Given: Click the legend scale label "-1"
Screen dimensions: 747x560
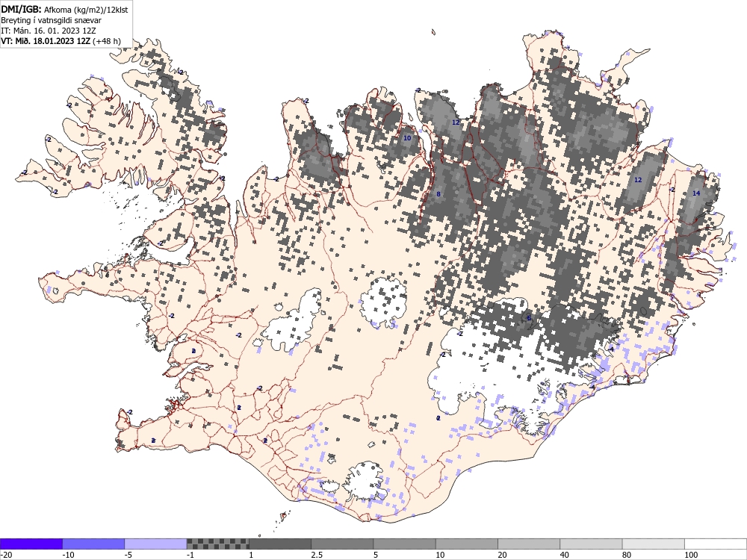Looking at the screenshot, I should coord(191,555).
